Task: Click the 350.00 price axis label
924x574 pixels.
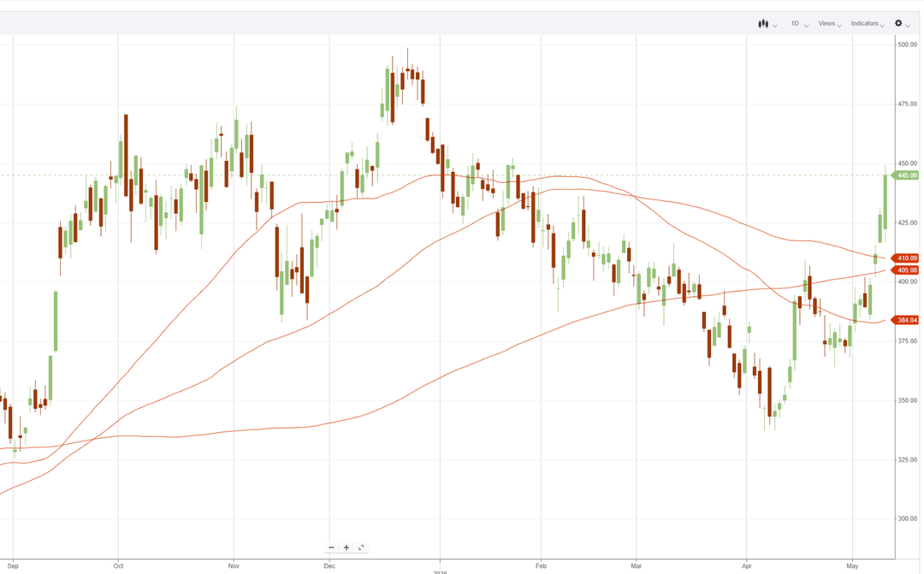Action: [908, 400]
